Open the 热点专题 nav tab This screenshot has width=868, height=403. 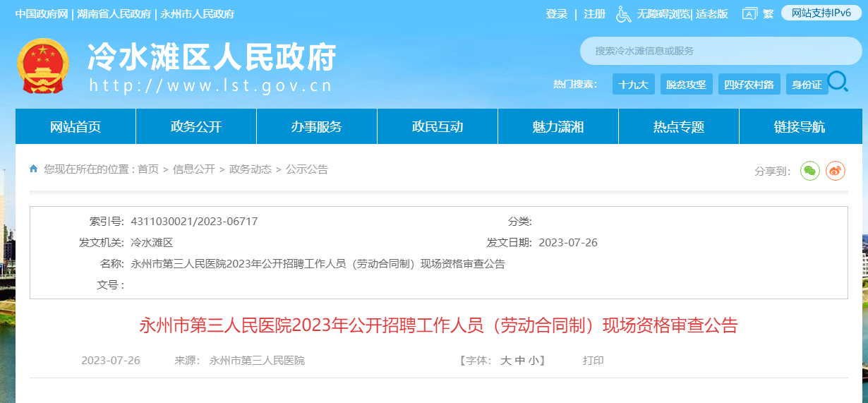point(679,126)
